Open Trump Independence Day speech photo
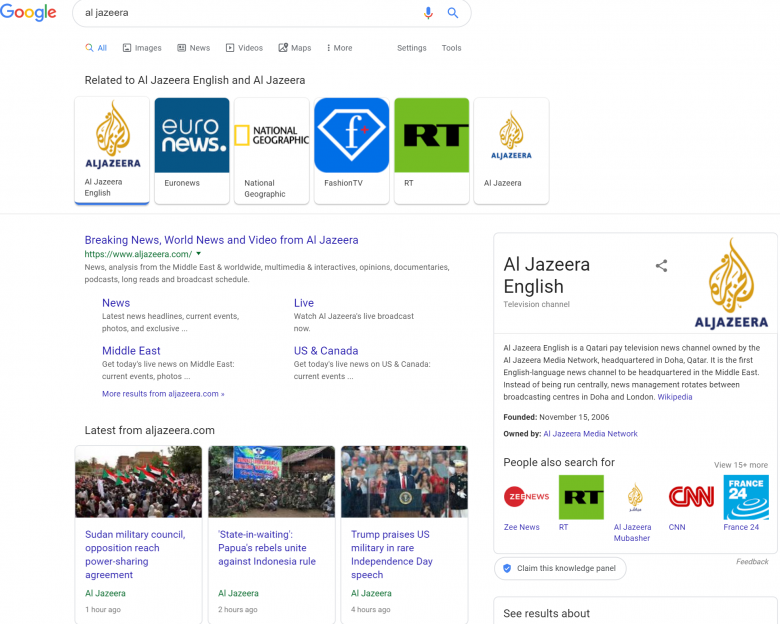The image size is (780, 624). click(404, 482)
